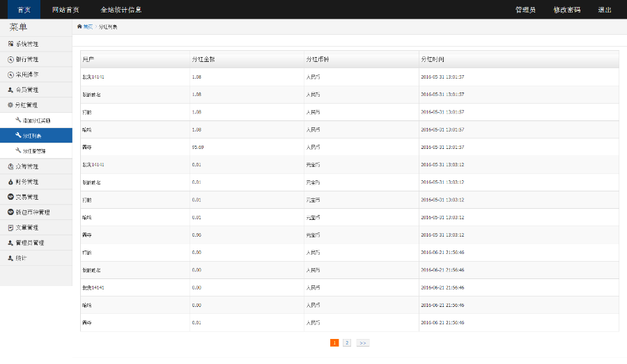Open 系统管理 via its sidebar icon
Screen dimensions: 627x364
point(10,44)
